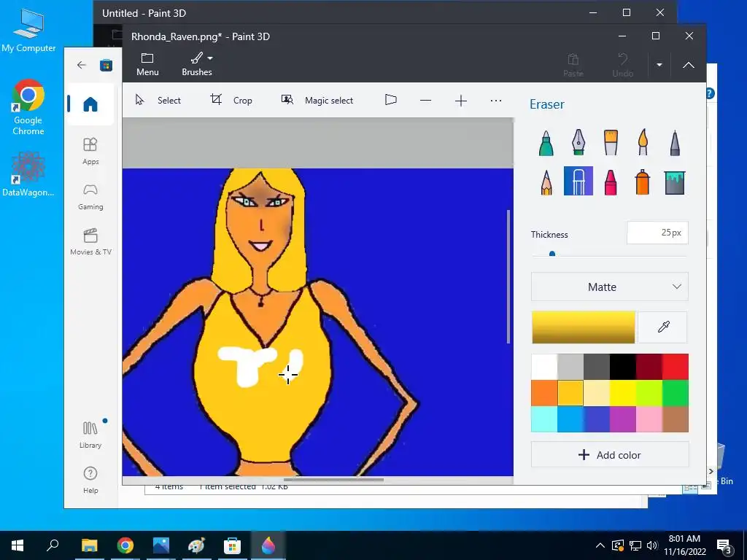Choose the Select tool
The image size is (747, 560).
pyautogui.click(x=158, y=100)
